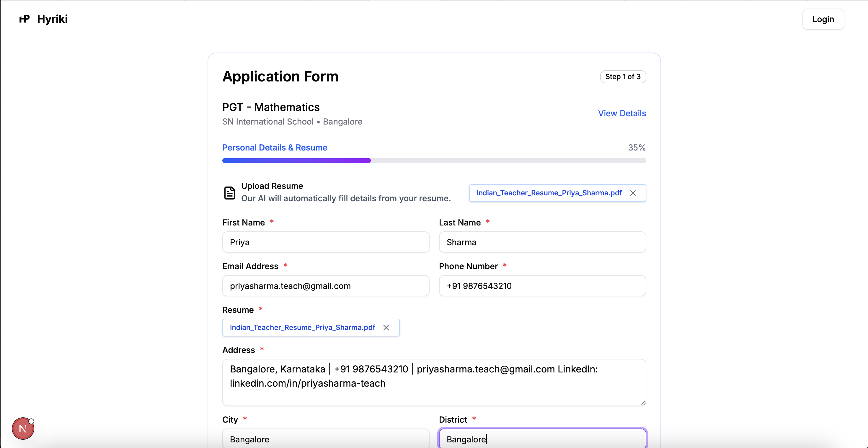Image resolution: width=868 pixels, height=448 pixels.
Task: Open the resume PDF link under Resume field
Action: 302,327
